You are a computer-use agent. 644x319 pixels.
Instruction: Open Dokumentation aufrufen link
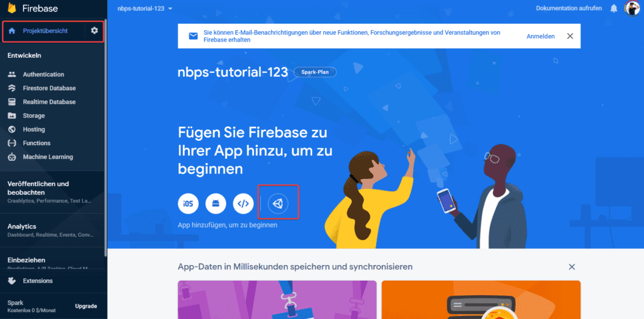[569, 8]
